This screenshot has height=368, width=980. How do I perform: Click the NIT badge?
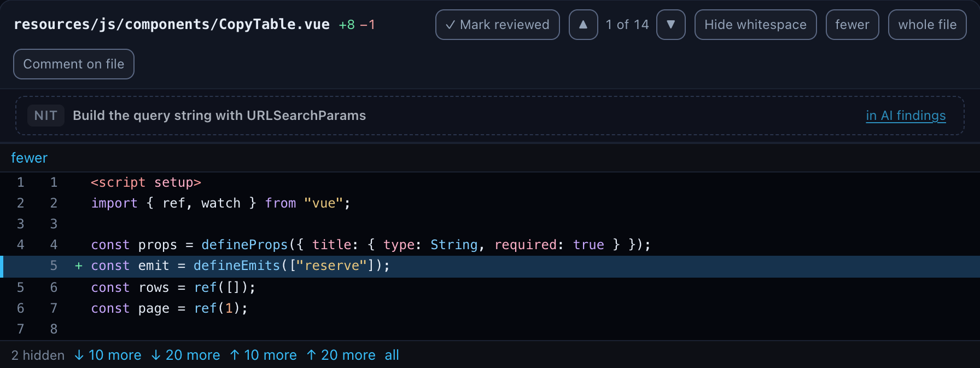(x=46, y=116)
